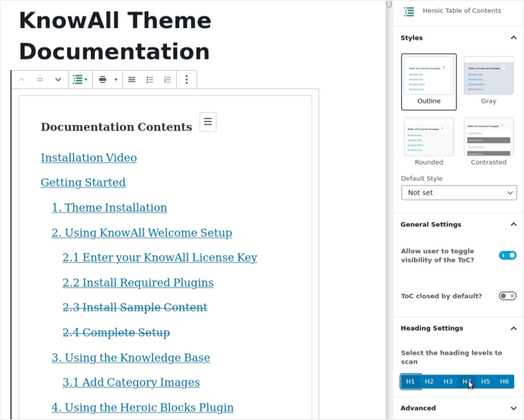
Task: Toggle H6 heading level
Action: (x=504, y=382)
